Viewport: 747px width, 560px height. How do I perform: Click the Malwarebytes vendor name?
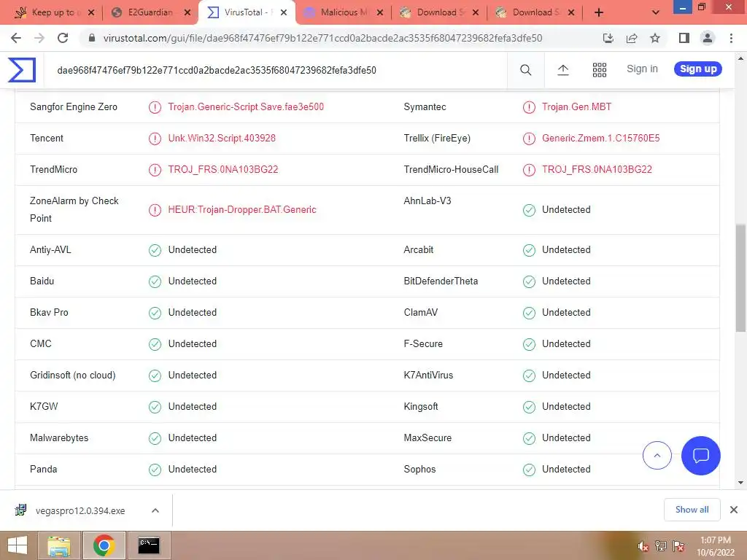[59, 438]
